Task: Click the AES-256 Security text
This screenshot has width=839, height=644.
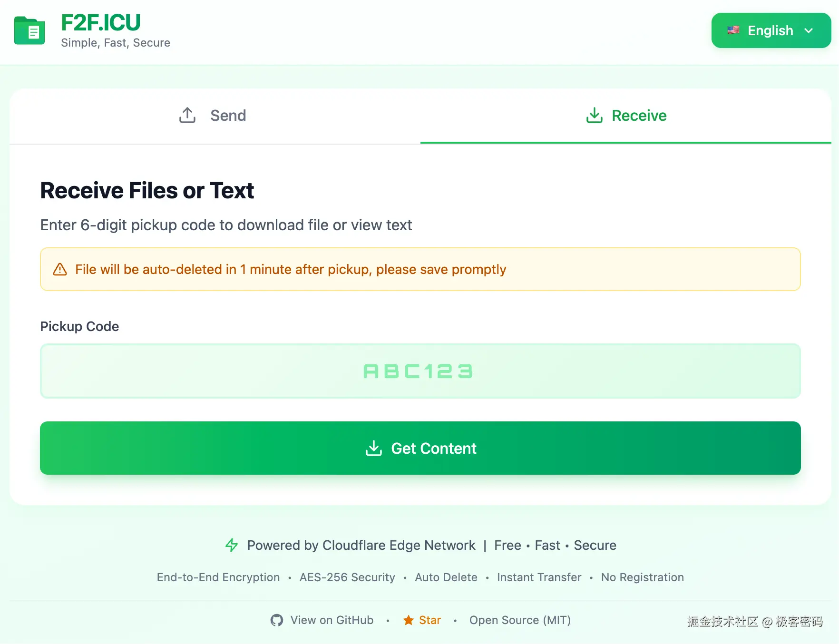Action: [x=347, y=577]
